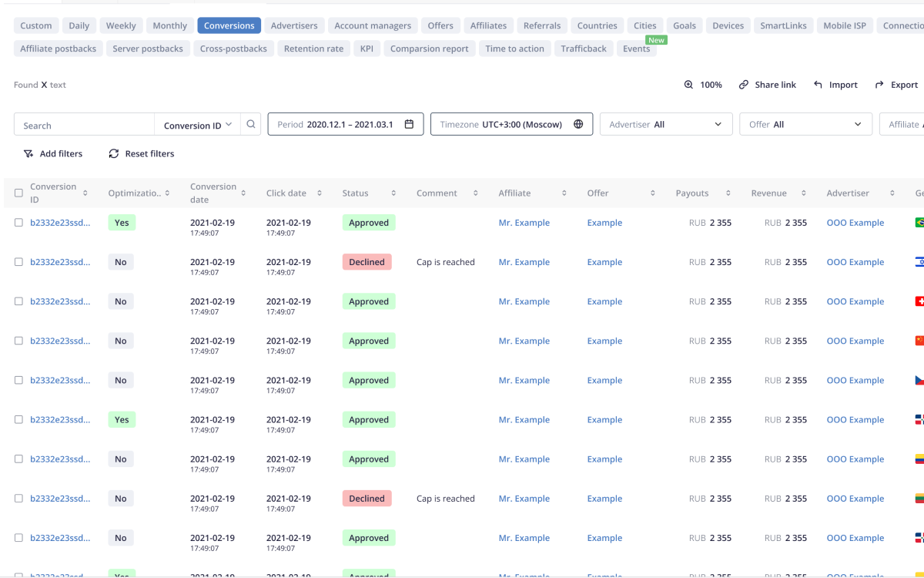Switch to the Advertisers tab
Viewport: 924px width, 578px height.
tap(294, 25)
